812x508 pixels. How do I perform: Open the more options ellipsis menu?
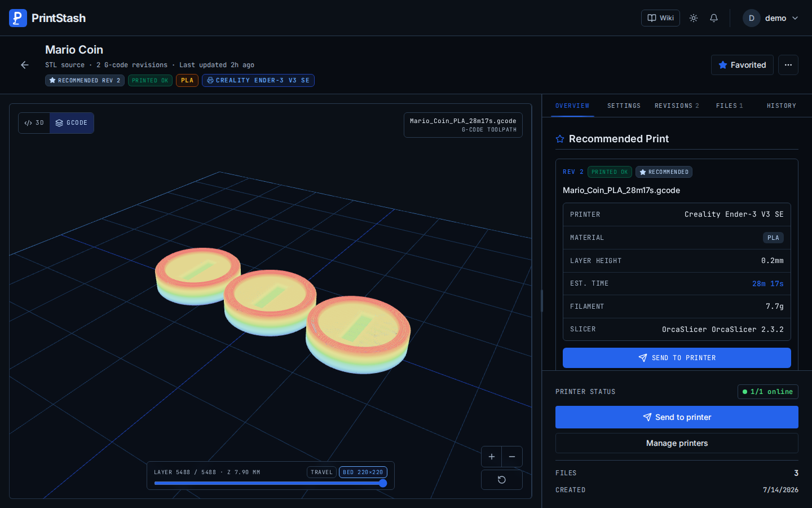click(788, 65)
